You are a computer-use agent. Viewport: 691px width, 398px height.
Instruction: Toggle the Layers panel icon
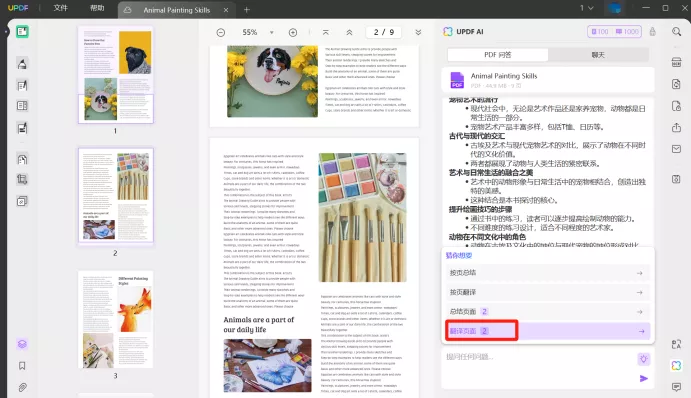(22, 344)
